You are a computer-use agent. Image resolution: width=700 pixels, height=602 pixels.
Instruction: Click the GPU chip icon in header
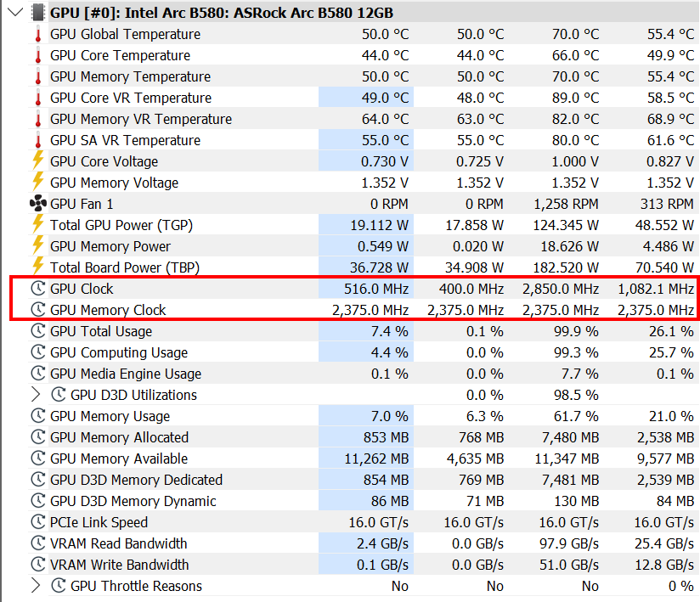point(38,12)
